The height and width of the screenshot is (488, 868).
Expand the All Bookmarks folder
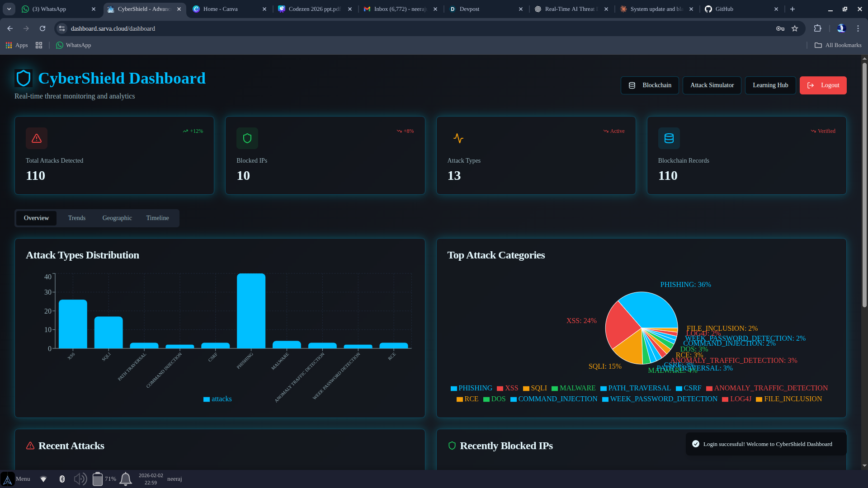[838, 45]
